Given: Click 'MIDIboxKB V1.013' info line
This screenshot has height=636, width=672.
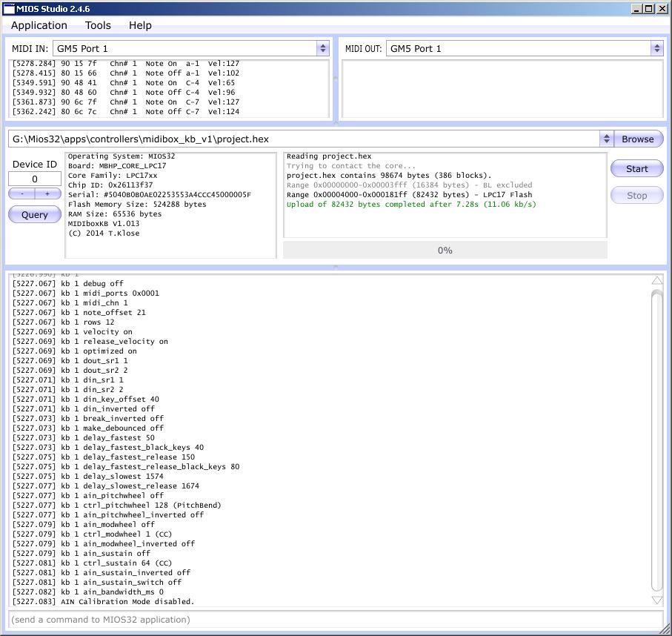Looking at the screenshot, I should [x=104, y=223].
